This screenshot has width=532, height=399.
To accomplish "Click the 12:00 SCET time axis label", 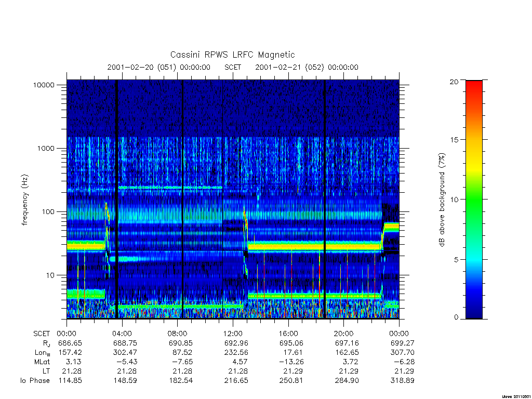I will (x=233, y=334).
